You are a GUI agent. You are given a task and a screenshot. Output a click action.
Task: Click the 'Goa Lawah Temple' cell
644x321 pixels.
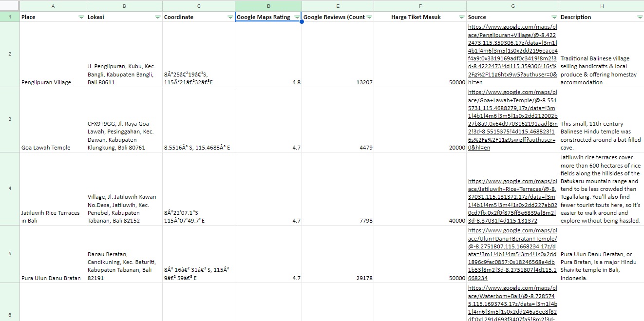tap(53, 120)
